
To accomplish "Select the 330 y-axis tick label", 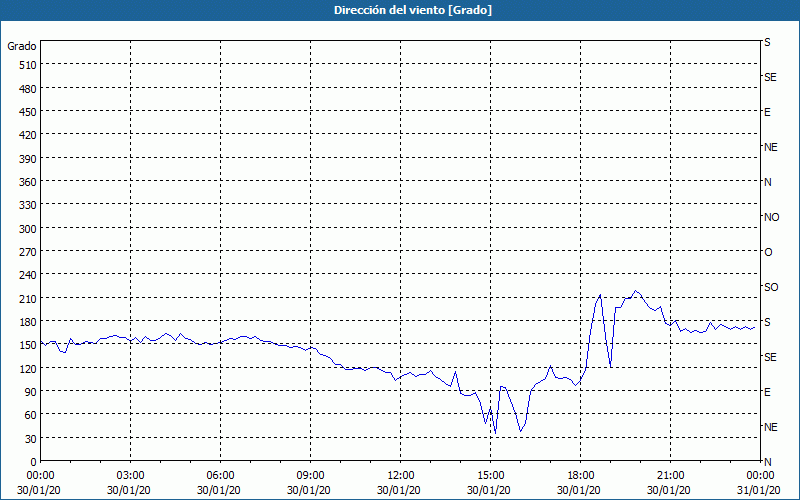I will pos(28,205).
